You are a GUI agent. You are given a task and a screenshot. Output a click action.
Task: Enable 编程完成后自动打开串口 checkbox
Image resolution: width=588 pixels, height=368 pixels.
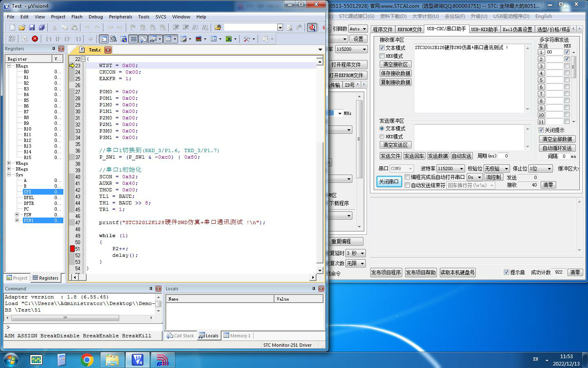tap(407, 177)
